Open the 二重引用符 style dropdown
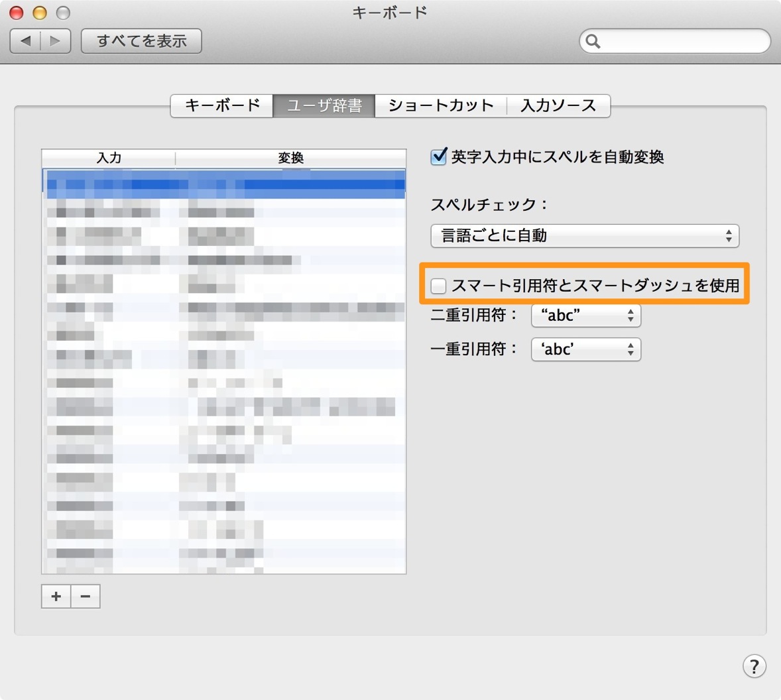Screen dimensions: 781x700 pos(586,315)
